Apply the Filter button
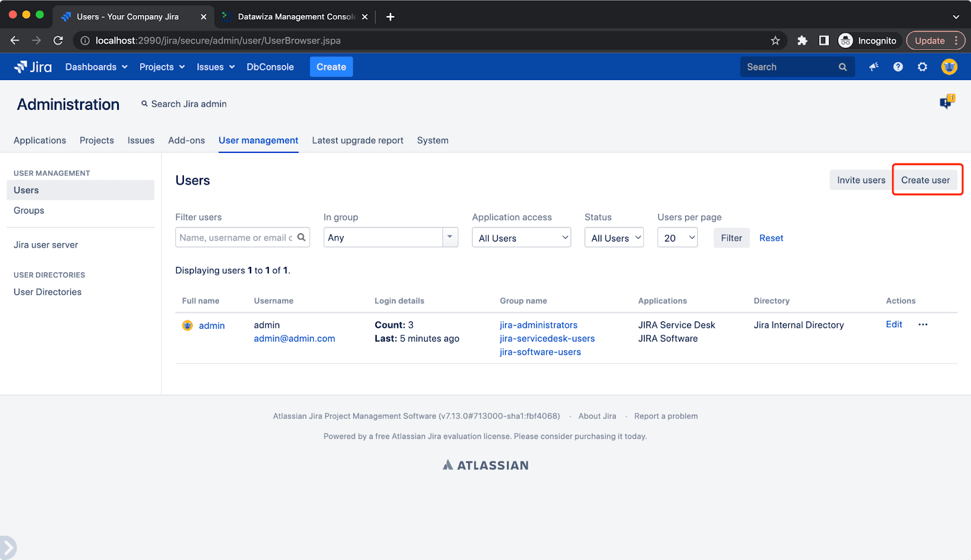 click(x=731, y=238)
